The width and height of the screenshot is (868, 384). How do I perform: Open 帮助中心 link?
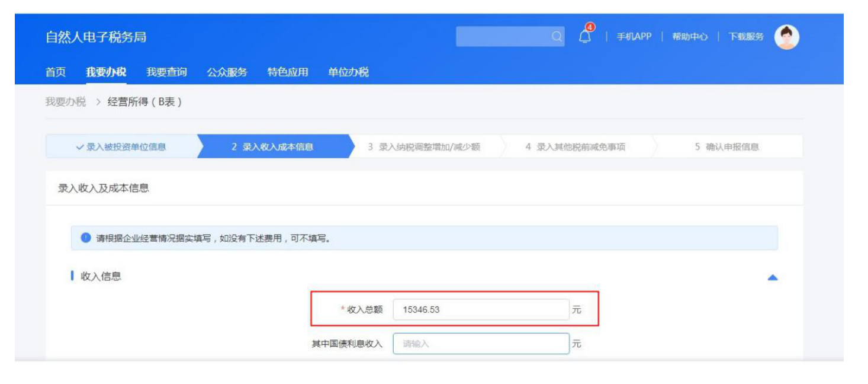tap(690, 37)
